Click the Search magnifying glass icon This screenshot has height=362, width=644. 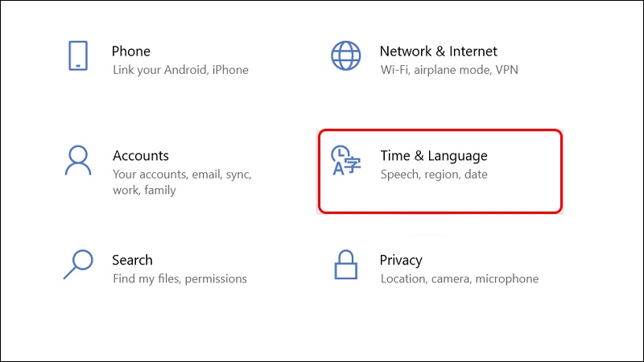(x=78, y=264)
